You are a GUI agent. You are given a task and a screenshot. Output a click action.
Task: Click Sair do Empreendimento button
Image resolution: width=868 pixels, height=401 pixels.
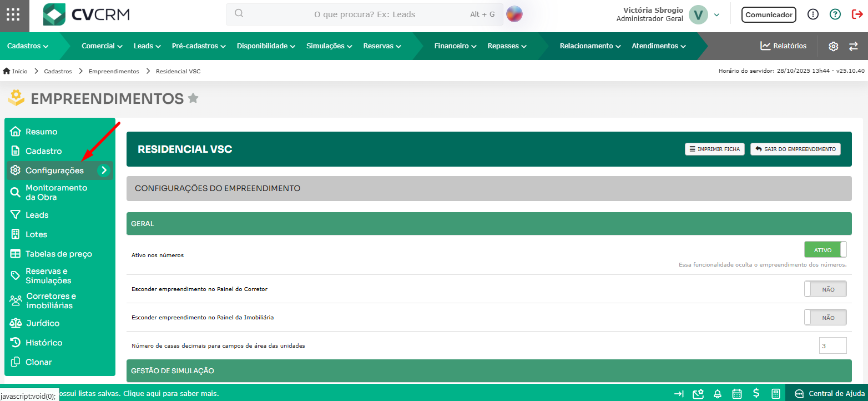point(795,149)
